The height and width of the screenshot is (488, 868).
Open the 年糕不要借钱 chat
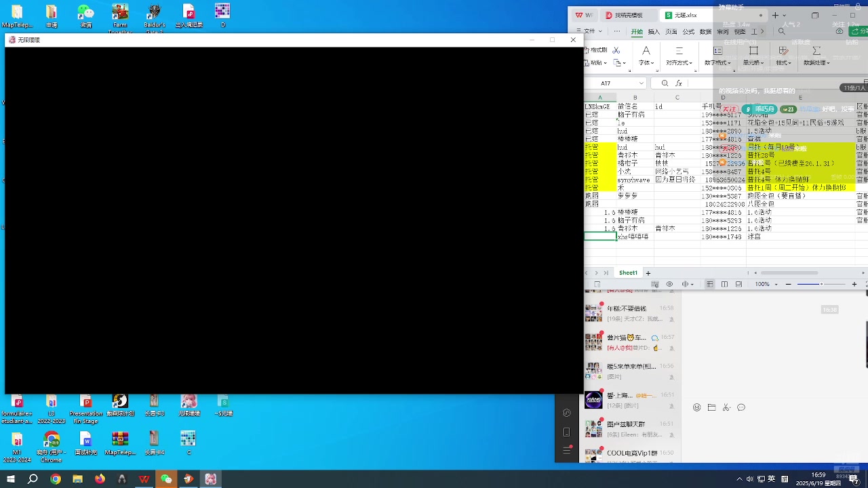(x=631, y=313)
